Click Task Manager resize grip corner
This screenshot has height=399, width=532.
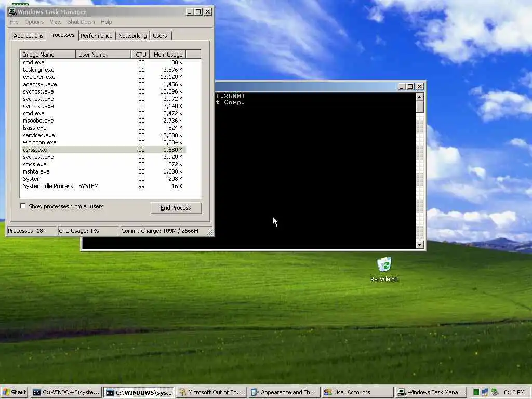[210, 232]
